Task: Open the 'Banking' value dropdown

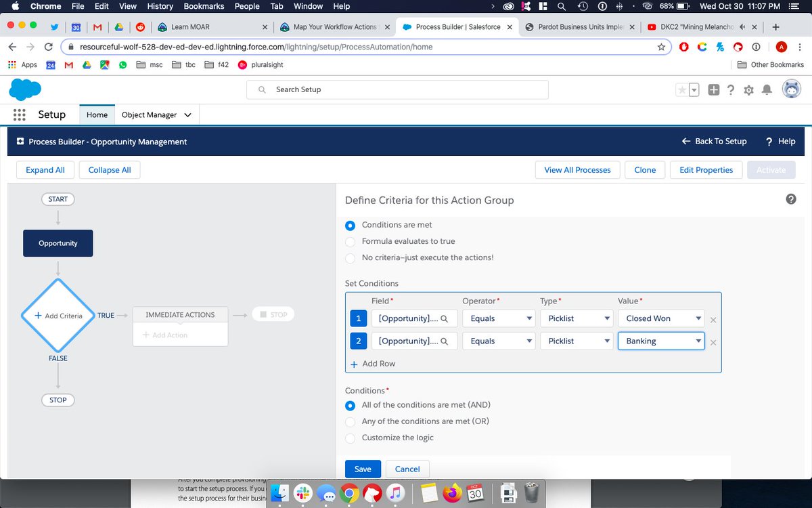Action: coord(661,341)
